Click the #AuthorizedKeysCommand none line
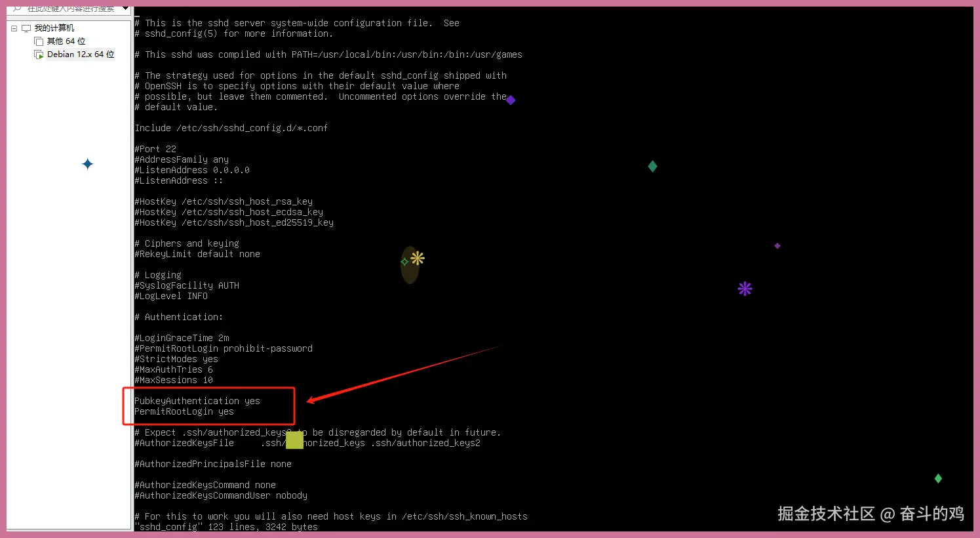Screen dimensions: 980x538 (205, 485)
